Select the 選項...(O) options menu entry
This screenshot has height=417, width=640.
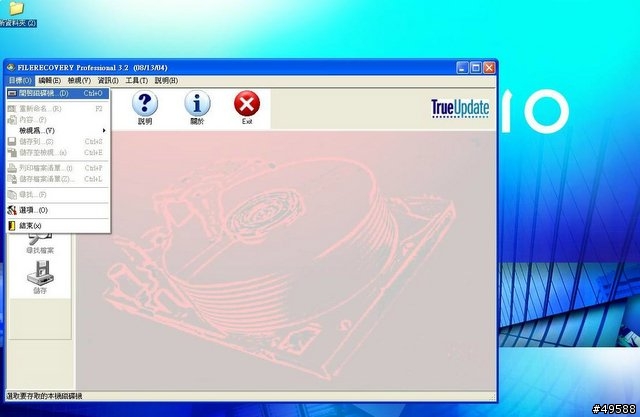pos(58,210)
